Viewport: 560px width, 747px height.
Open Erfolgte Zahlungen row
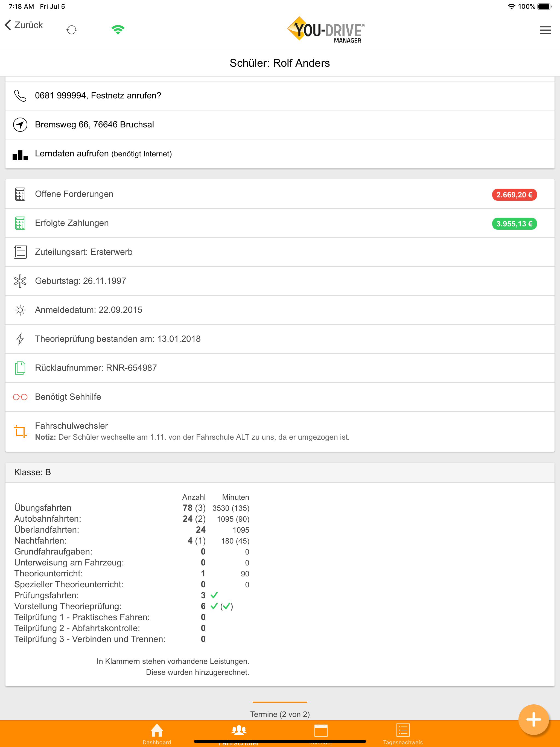pos(280,223)
